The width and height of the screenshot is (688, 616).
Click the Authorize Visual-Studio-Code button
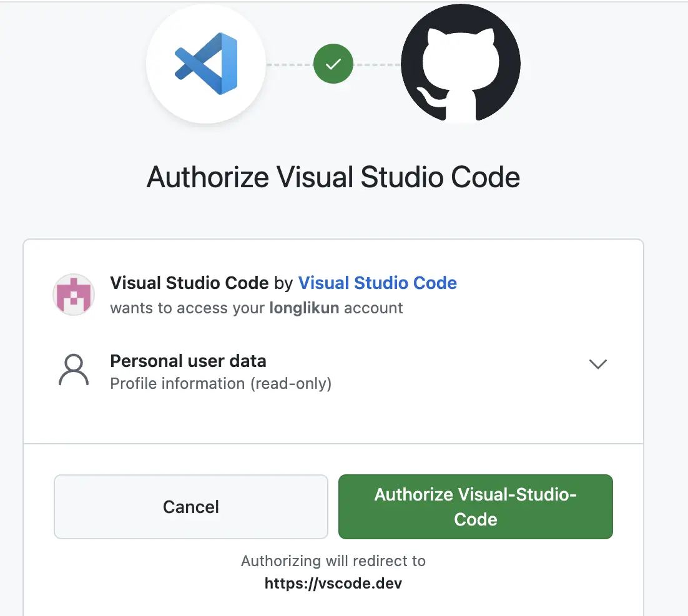(x=475, y=507)
